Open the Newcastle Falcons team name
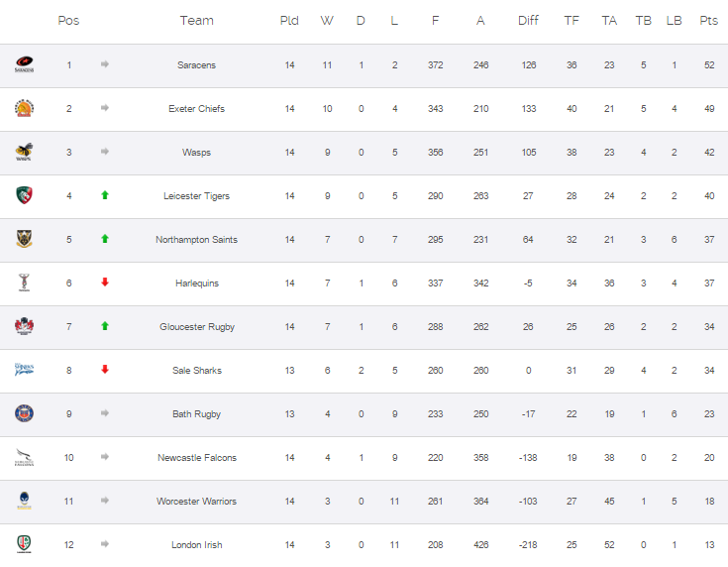 coord(197,457)
